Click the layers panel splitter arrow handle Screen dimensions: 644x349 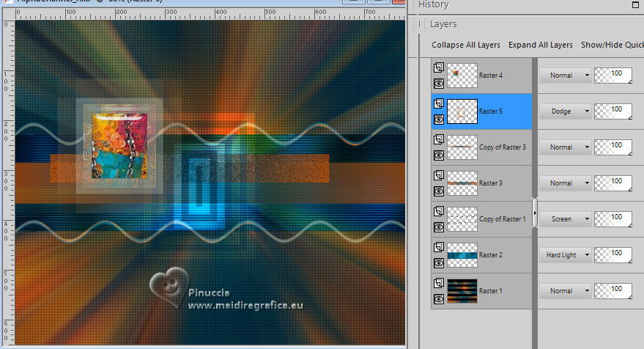point(535,213)
